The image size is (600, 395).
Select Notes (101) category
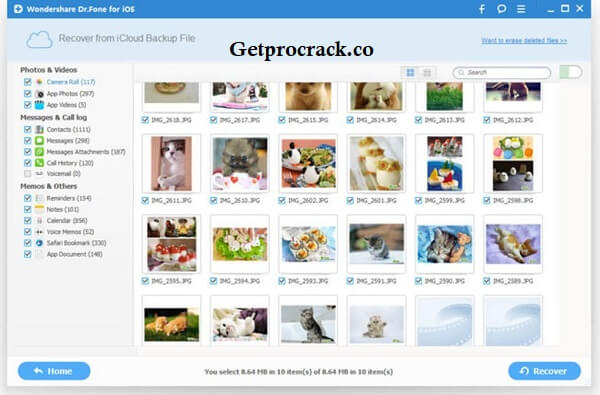point(63,209)
